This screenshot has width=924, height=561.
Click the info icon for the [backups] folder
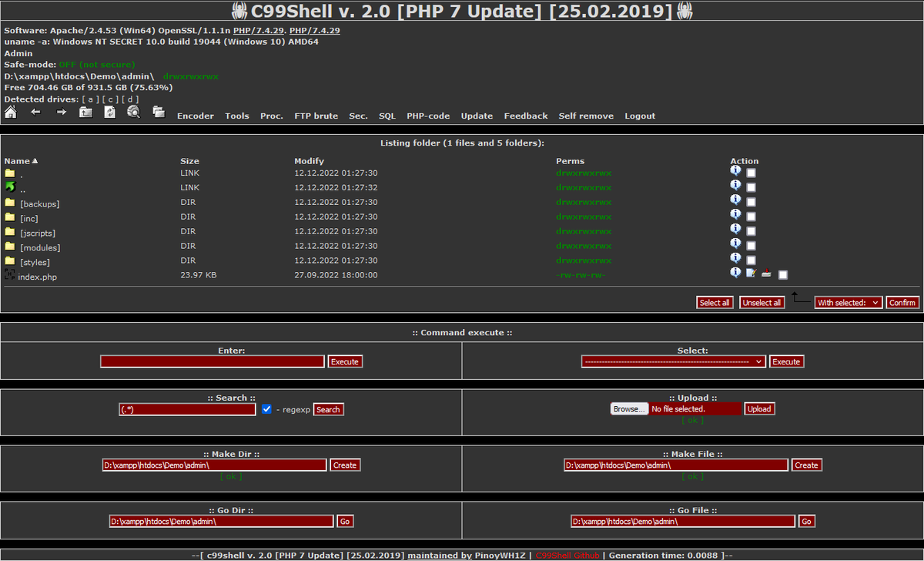tap(735, 201)
